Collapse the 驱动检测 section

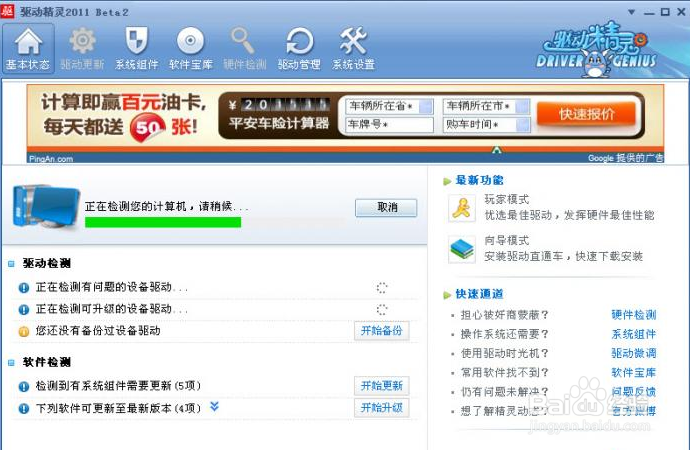tap(11, 264)
